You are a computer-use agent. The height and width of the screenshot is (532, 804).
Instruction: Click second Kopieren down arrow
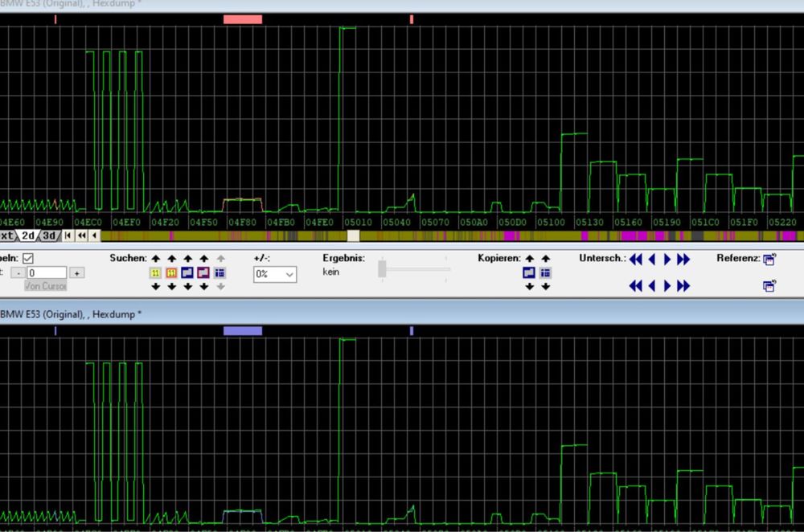(x=546, y=287)
